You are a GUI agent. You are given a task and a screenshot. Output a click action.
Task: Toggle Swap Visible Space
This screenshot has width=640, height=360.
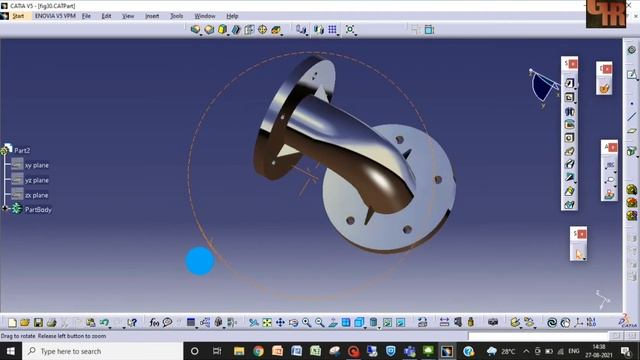coord(401,323)
